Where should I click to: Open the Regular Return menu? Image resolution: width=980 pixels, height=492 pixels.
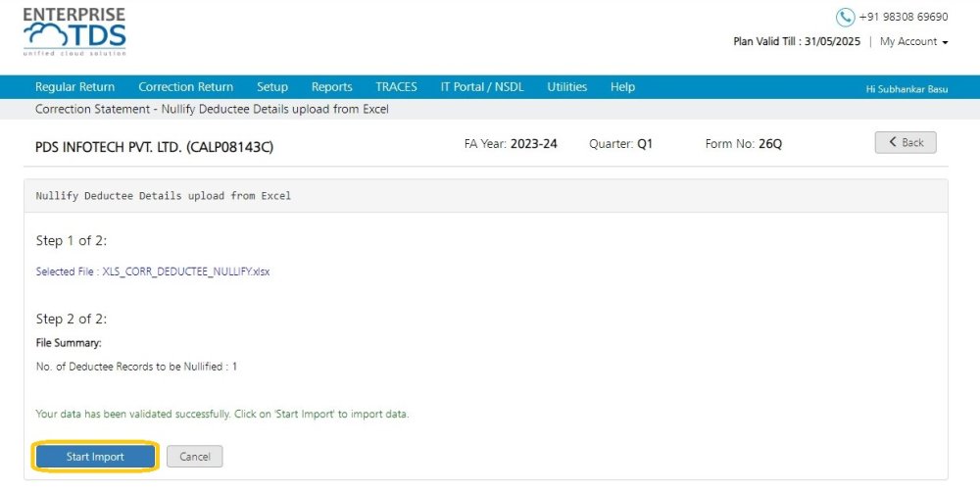[75, 87]
